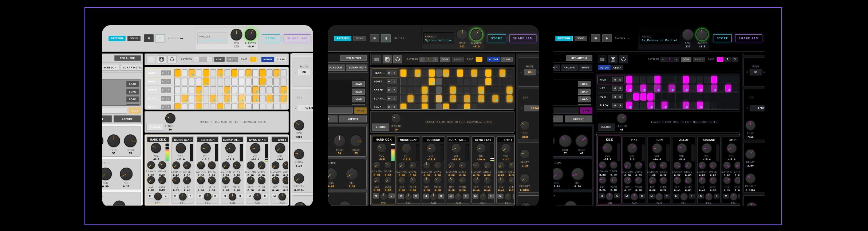Mute RUIN track in magenta panel
This screenshot has width=868, height=231.
tap(615, 97)
